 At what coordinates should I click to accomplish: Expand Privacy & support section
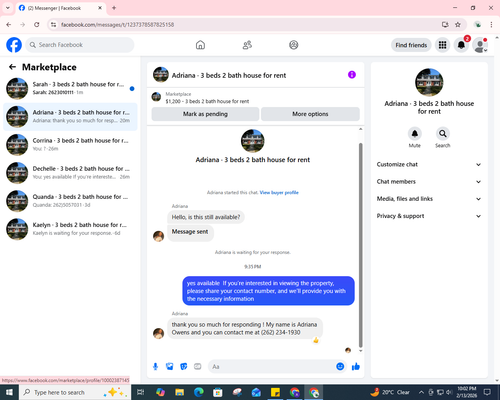[429, 216]
